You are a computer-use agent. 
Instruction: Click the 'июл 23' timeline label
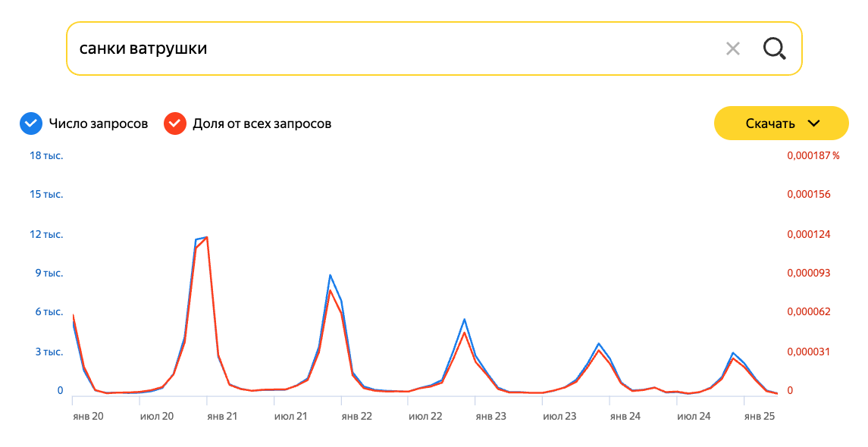pyautogui.click(x=559, y=416)
